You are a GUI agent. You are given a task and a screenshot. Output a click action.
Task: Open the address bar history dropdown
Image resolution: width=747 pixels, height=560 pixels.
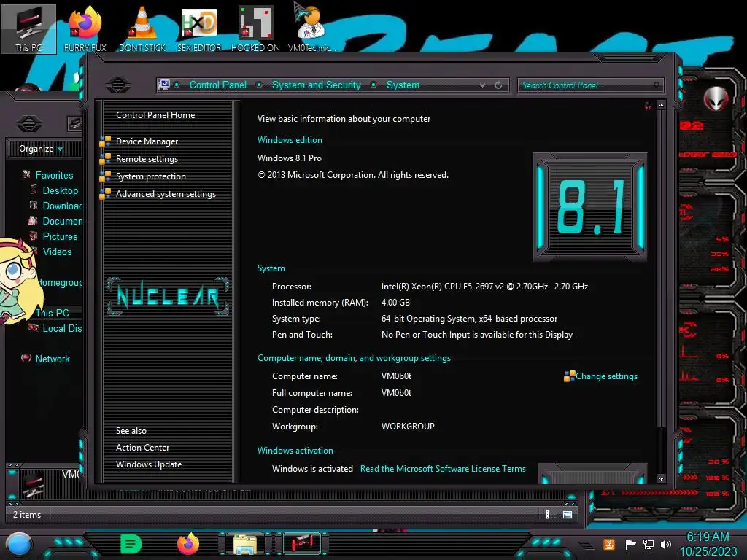coord(483,85)
